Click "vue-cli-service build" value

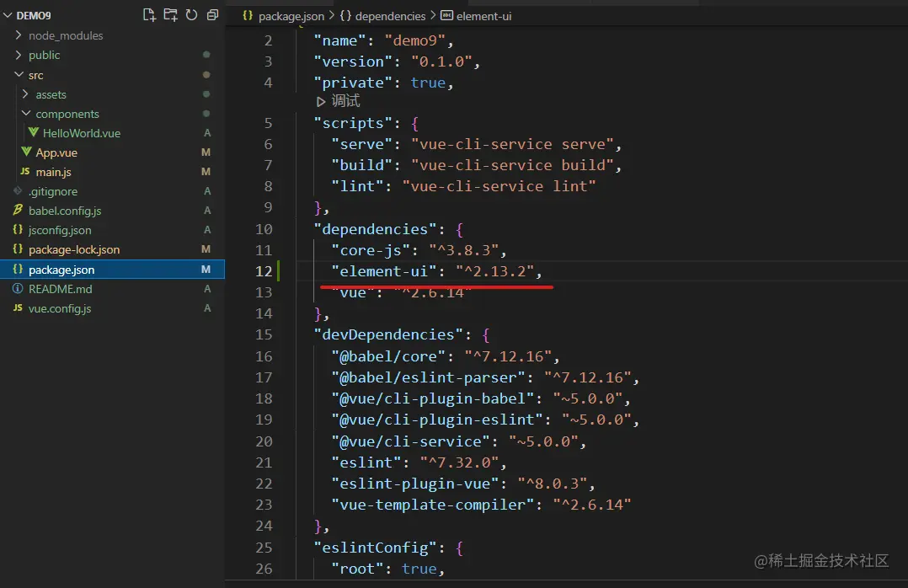pyautogui.click(x=512, y=166)
